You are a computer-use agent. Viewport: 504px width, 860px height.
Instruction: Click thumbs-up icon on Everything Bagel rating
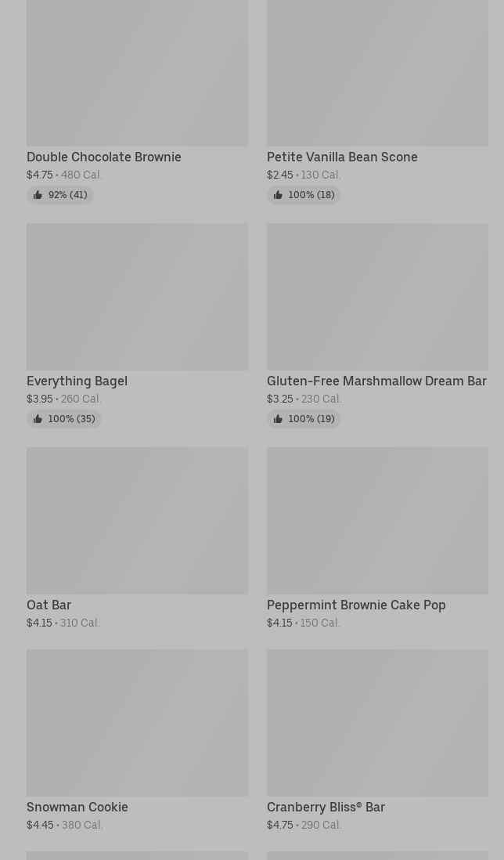coord(38,419)
